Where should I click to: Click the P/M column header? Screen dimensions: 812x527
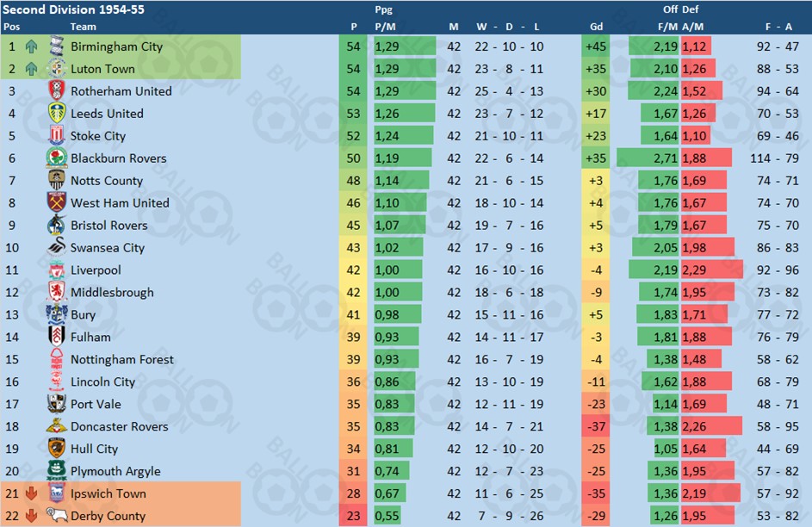(x=385, y=27)
